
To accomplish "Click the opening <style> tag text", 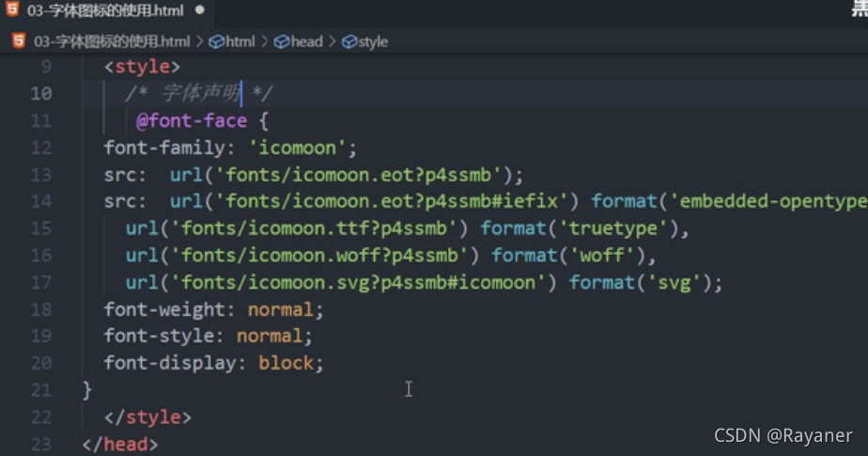I will click(142, 67).
